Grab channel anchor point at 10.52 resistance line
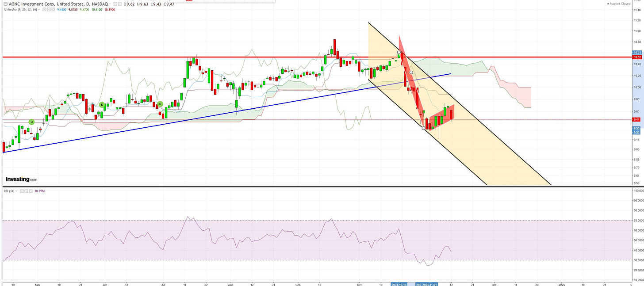 [399, 53]
